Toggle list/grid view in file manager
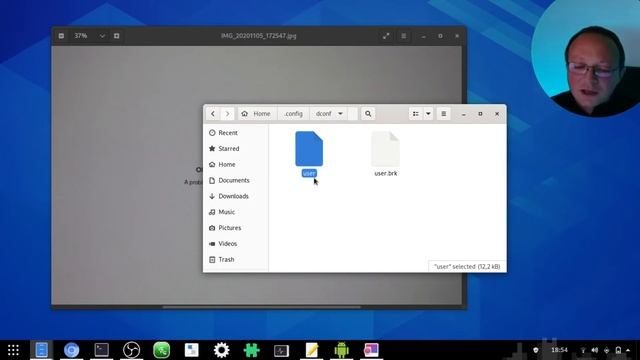640x360 pixels. pyautogui.click(x=416, y=114)
